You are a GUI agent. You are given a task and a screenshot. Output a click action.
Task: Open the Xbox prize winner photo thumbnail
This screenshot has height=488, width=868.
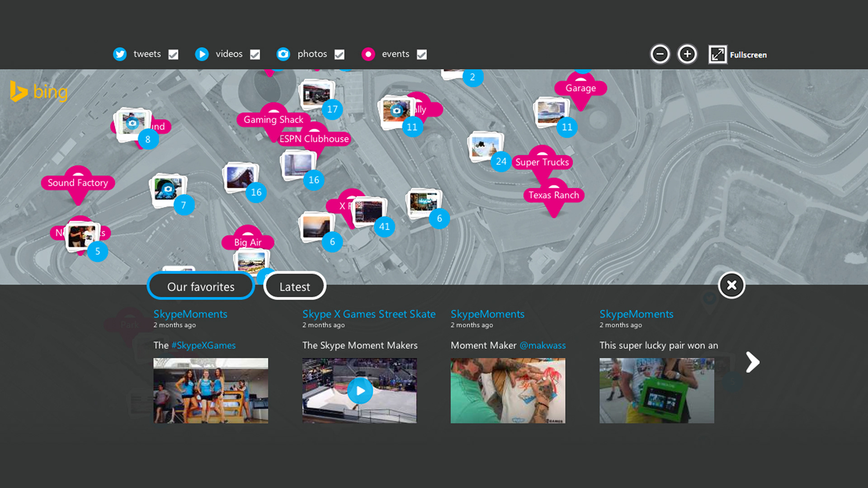pyautogui.click(x=656, y=391)
